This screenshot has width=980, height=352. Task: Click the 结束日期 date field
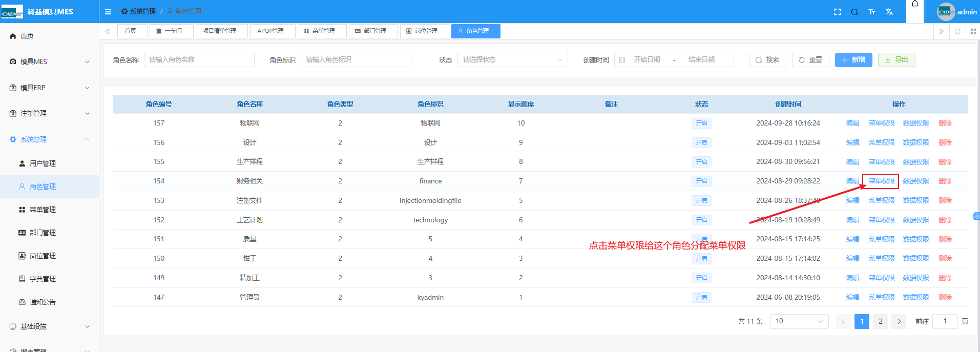click(701, 60)
